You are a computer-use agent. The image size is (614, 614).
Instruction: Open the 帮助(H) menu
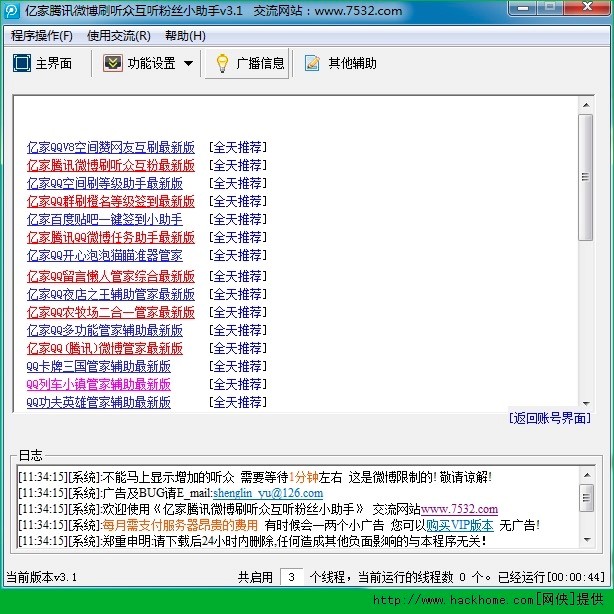pos(185,36)
